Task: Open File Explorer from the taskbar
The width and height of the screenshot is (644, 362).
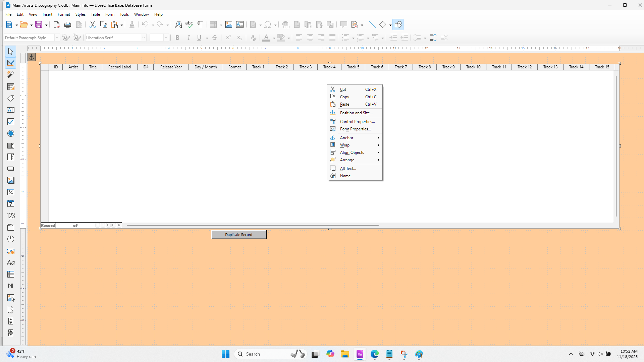Action: pyautogui.click(x=345, y=354)
